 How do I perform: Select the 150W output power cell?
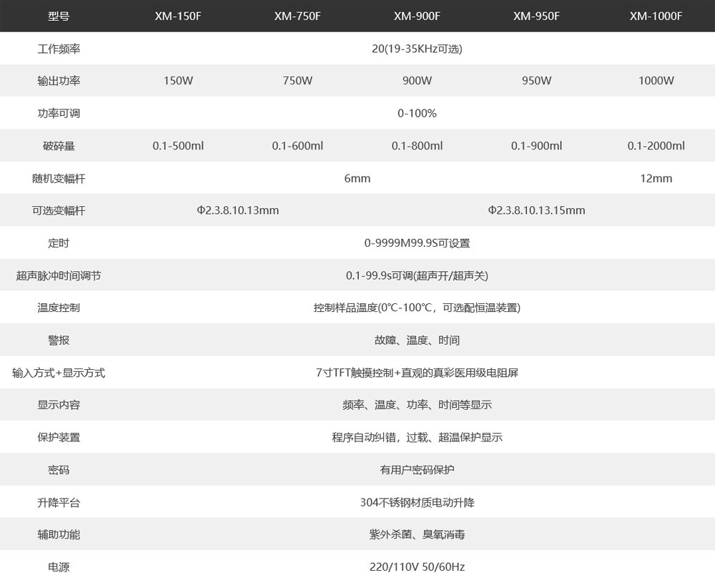(x=178, y=81)
